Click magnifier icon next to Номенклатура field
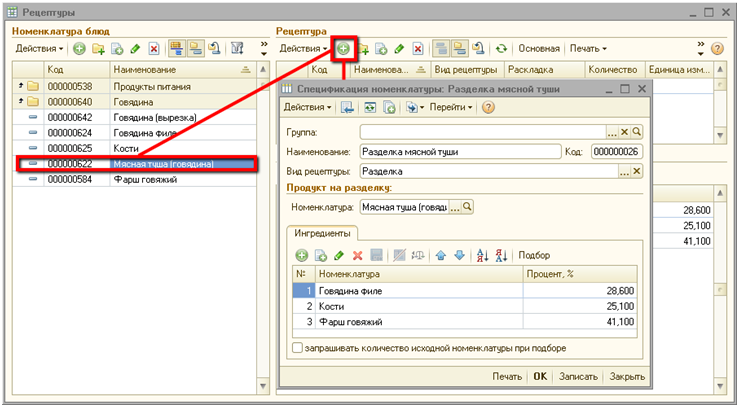739x407 pixels. click(467, 207)
